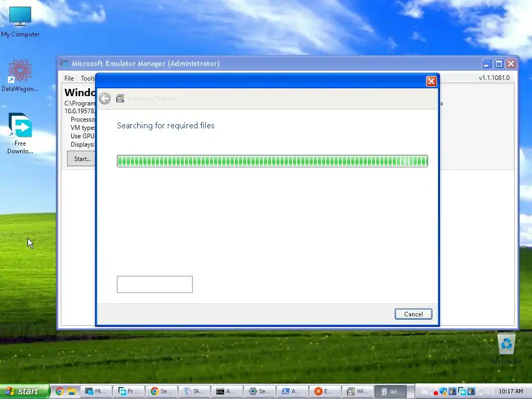Image resolution: width=532 pixels, height=399 pixels.
Task: Select the active Wi... taskbar button
Action: pos(391,391)
